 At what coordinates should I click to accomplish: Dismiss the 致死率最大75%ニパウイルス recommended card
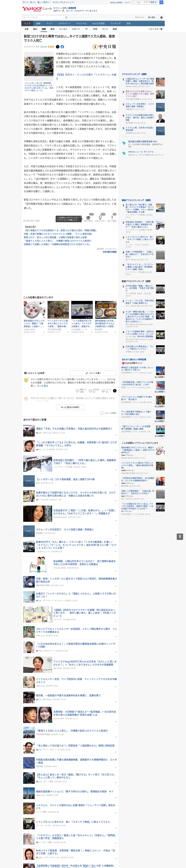(x=44, y=332)
